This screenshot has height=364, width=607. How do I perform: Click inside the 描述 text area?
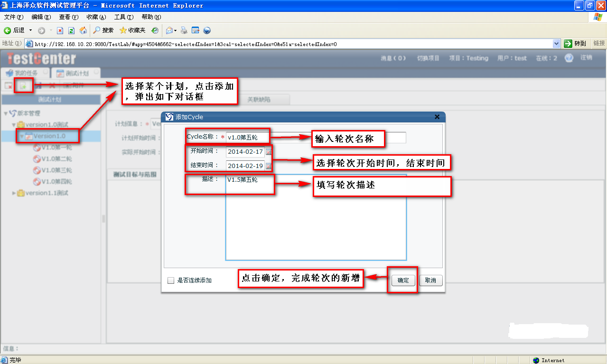[x=316, y=217]
